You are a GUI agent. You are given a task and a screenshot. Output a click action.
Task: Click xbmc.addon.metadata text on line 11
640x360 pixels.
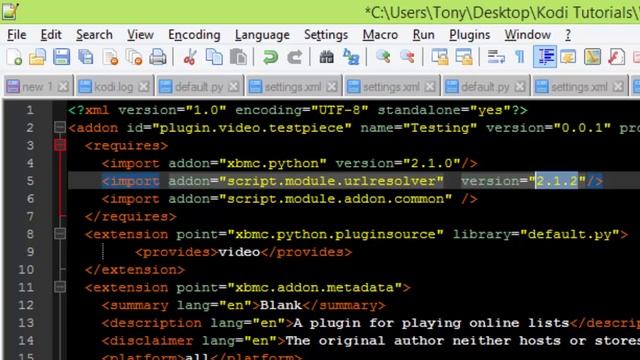coord(314,287)
